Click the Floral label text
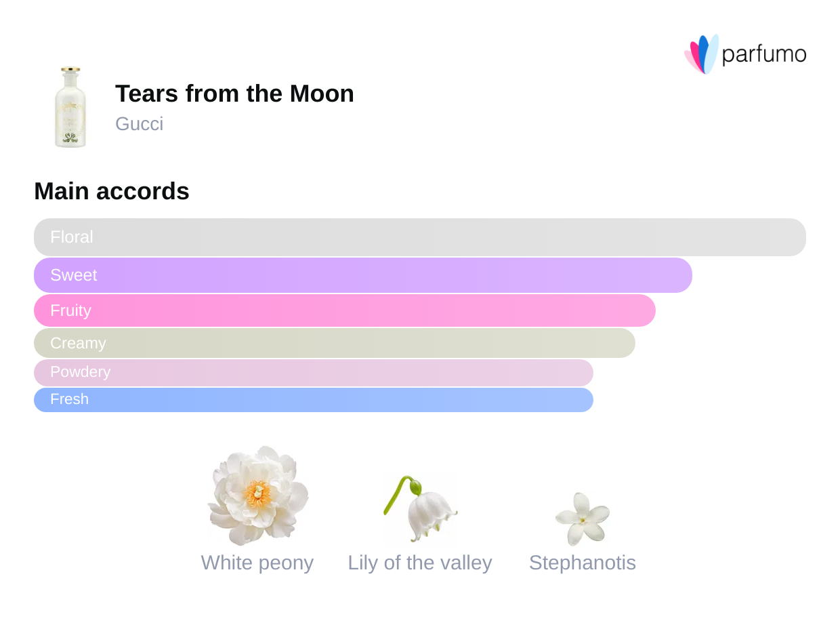 click(72, 237)
